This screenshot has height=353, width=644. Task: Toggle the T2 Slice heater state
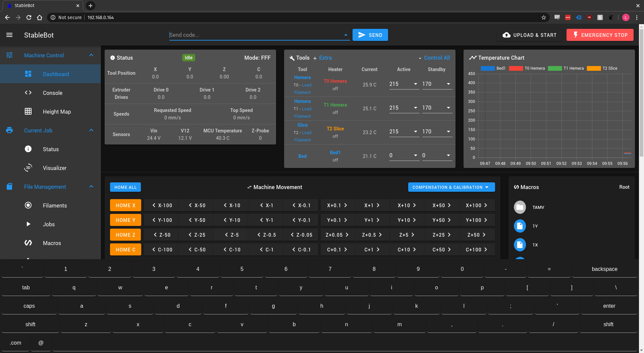335,129
